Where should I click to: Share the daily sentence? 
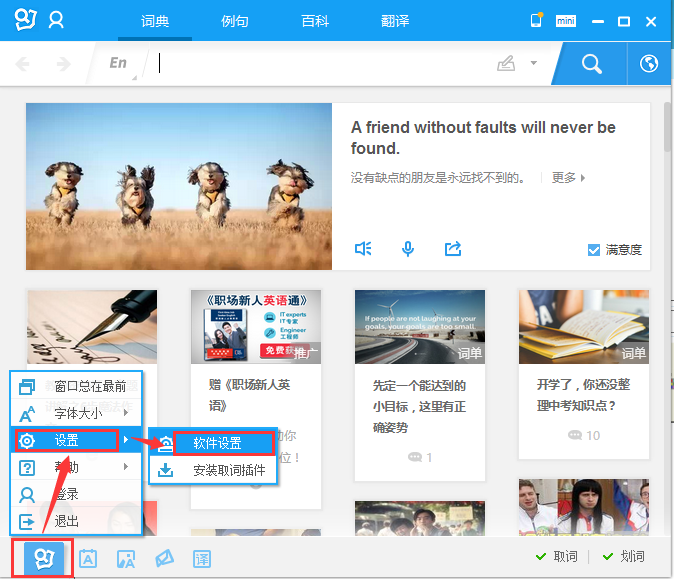coord(453,249)
